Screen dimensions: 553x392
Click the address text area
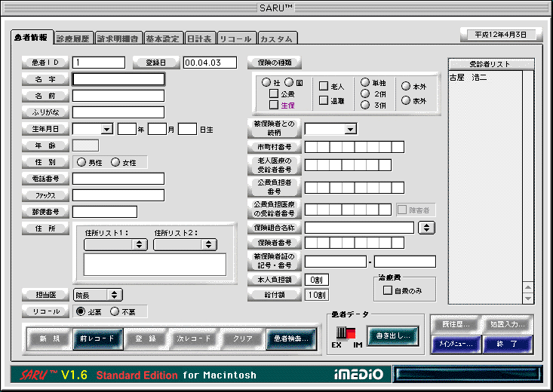(155, 265)
